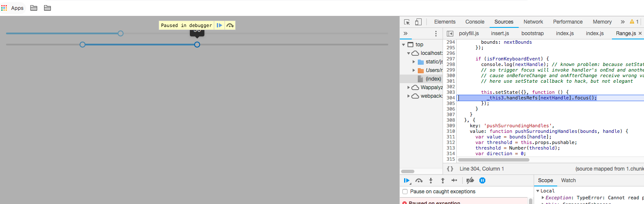
Task: Close the Range.js file tab
Action: point(640,33)
